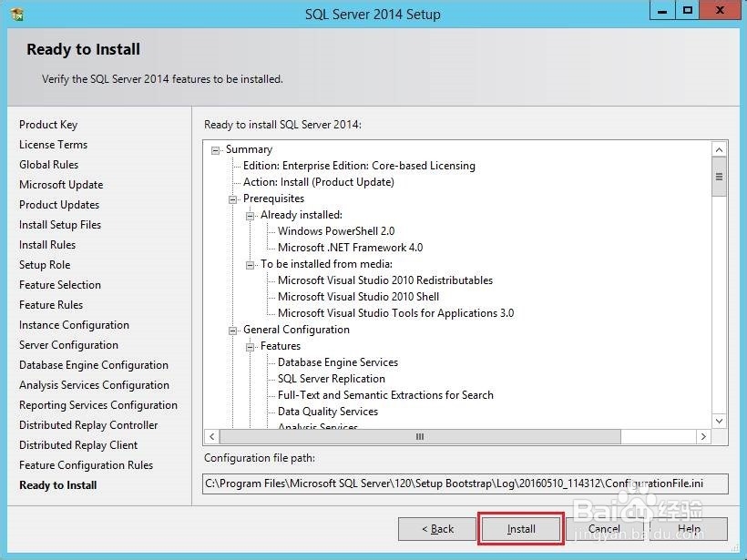Collapse the Features tree node
Viewport: 747px width, 560px height.
pyautogui.click(x=251, y=347)
